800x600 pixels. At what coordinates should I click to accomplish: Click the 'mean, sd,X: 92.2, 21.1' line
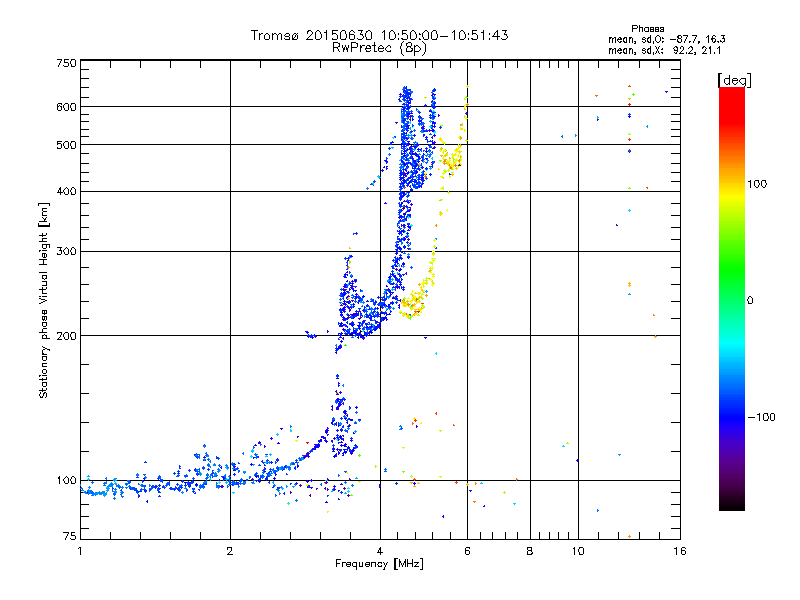664,51
